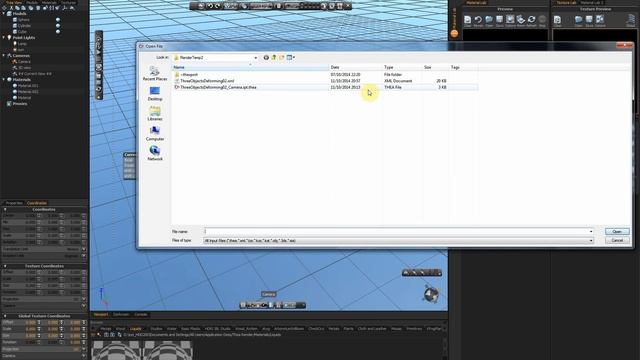The height and width of the screenshot is (360, 640).
Task: Select ThreeObjectsDeforming02_Camera.ipt.thea file
Action: click(x=218, y=87)
